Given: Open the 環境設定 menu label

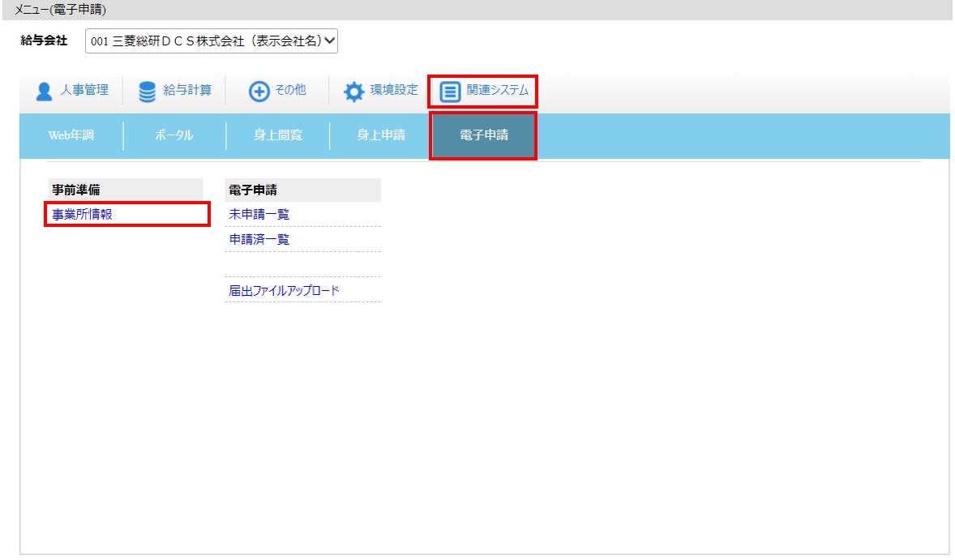Looking at the screenshot, I should pyautogui.click(x=394, y=90).
